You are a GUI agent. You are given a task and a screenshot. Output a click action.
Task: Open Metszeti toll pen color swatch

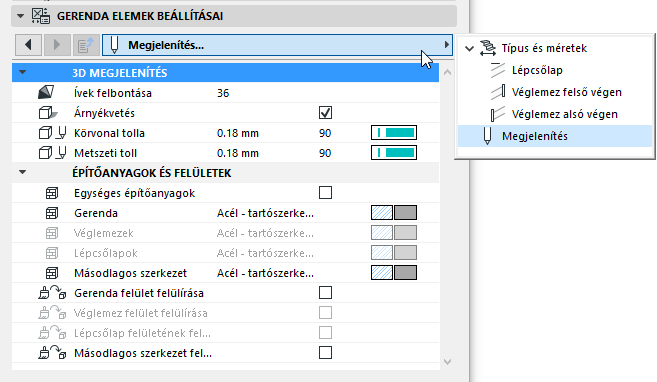point(394,153)
